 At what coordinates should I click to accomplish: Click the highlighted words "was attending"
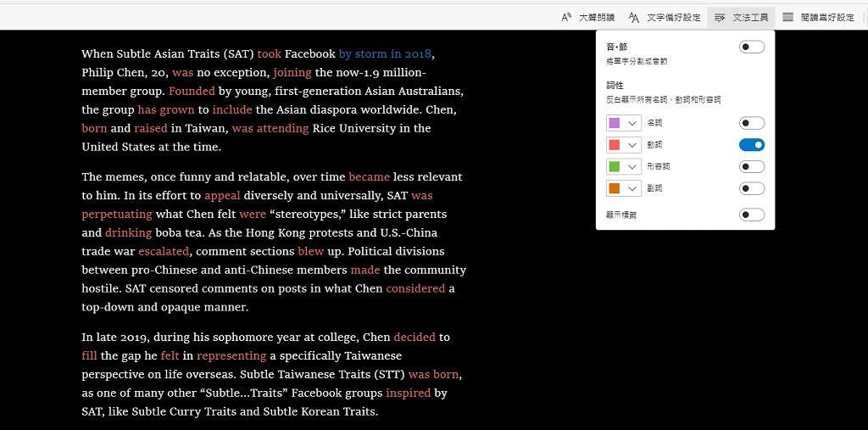[270, 129]
